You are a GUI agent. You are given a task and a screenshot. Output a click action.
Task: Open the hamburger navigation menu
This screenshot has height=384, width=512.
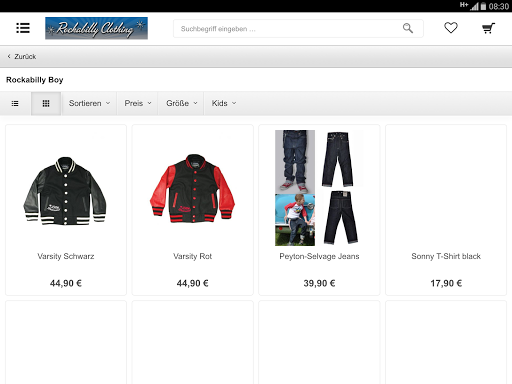[23, 28]
